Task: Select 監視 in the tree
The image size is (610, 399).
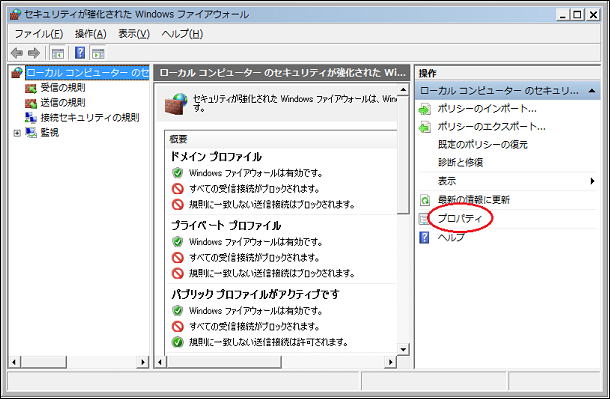Action: point(50,133)
